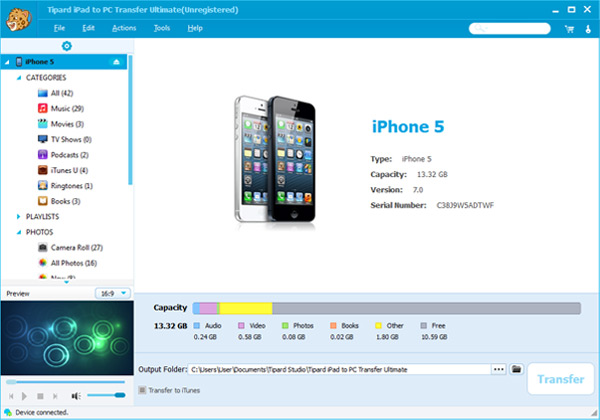Select TV Shows (0) category
The image size is (600, 420).
pyautogui.click(x=65, y=139)
